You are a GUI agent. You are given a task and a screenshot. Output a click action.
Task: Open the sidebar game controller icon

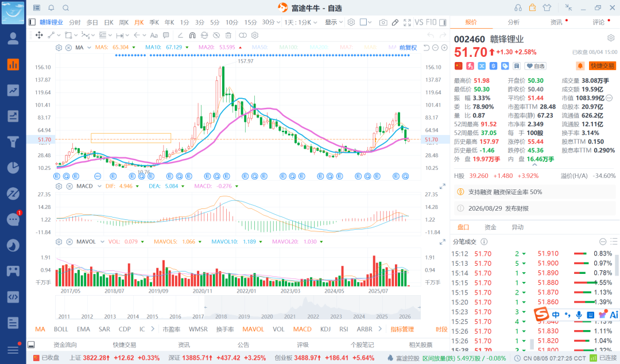coord(13,271)
